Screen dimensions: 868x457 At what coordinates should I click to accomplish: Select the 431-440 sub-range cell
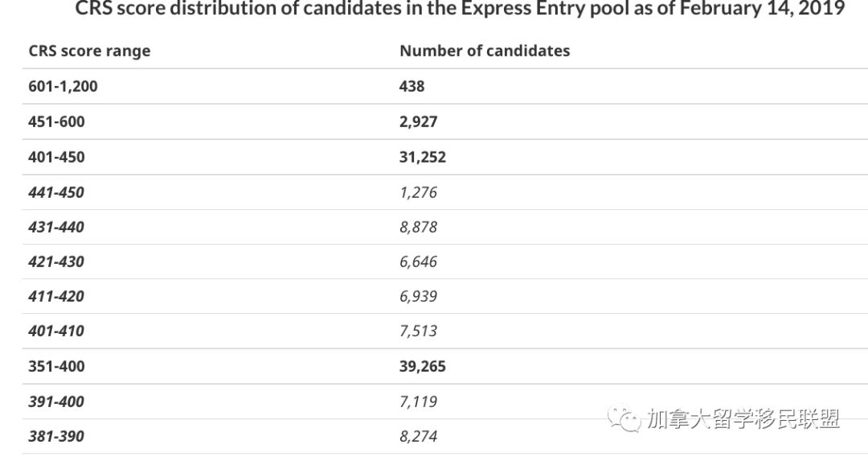[56, 227]
